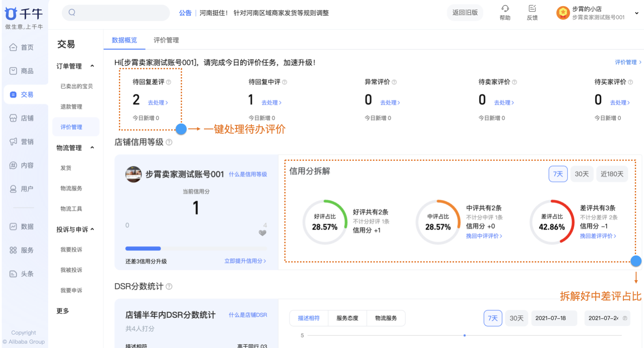
Task: Click the 河南挺住 announcement text
Action: tap(264, 13)
